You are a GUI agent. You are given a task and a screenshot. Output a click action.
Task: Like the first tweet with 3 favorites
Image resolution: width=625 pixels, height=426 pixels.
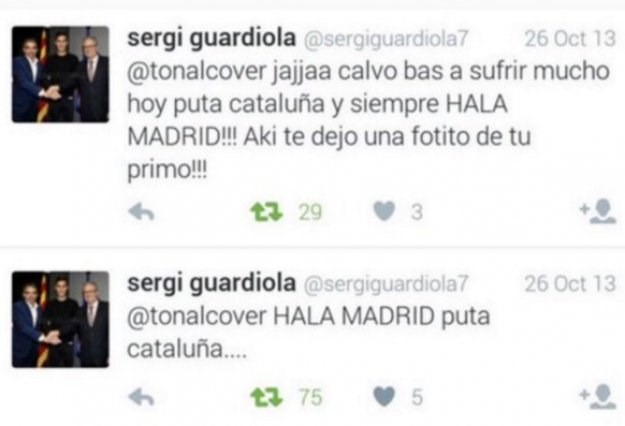384,211
